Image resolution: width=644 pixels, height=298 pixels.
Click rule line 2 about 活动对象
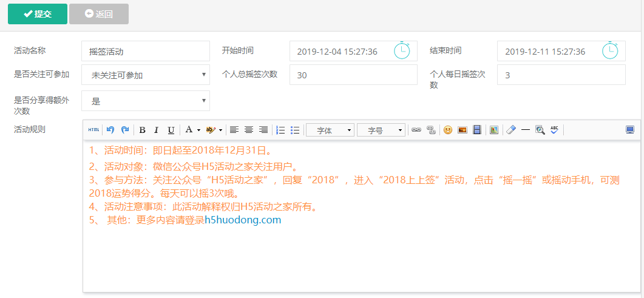point(193,167)
